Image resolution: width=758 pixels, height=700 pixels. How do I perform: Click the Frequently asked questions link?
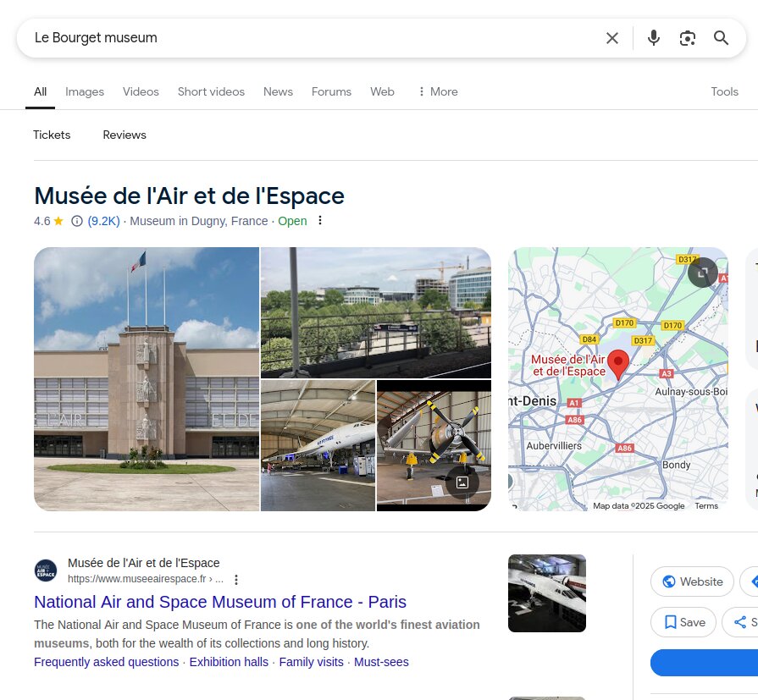[x=106, y=662]
